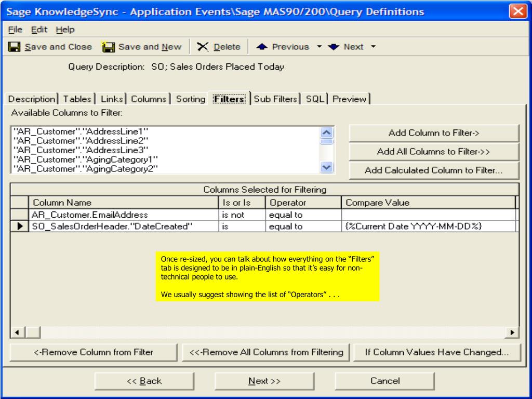This screenshot has width=532, height=399.
Task: Click the Is or Is column header
Action: tap(242, 203)
